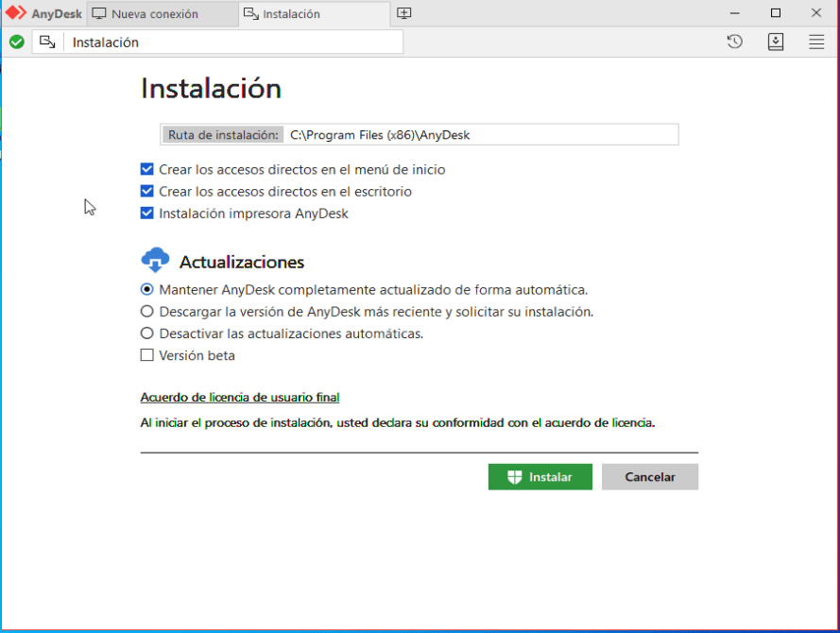
Task: Open a new session tab with the plus icon
Action: point(403,13)
